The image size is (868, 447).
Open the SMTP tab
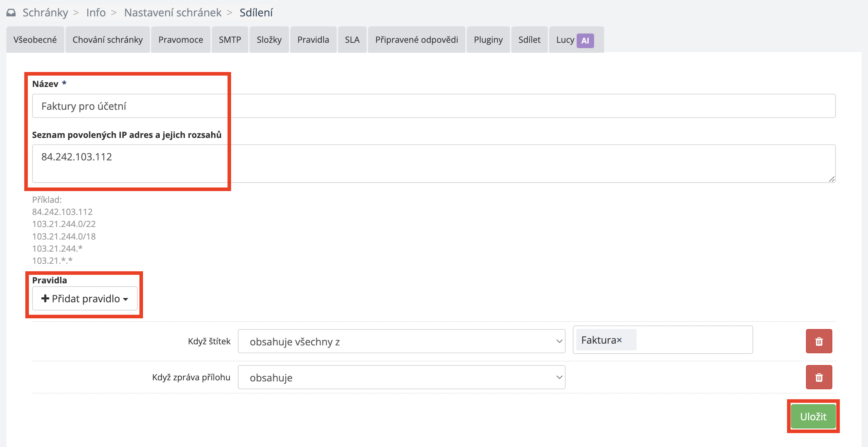point(230,40)
